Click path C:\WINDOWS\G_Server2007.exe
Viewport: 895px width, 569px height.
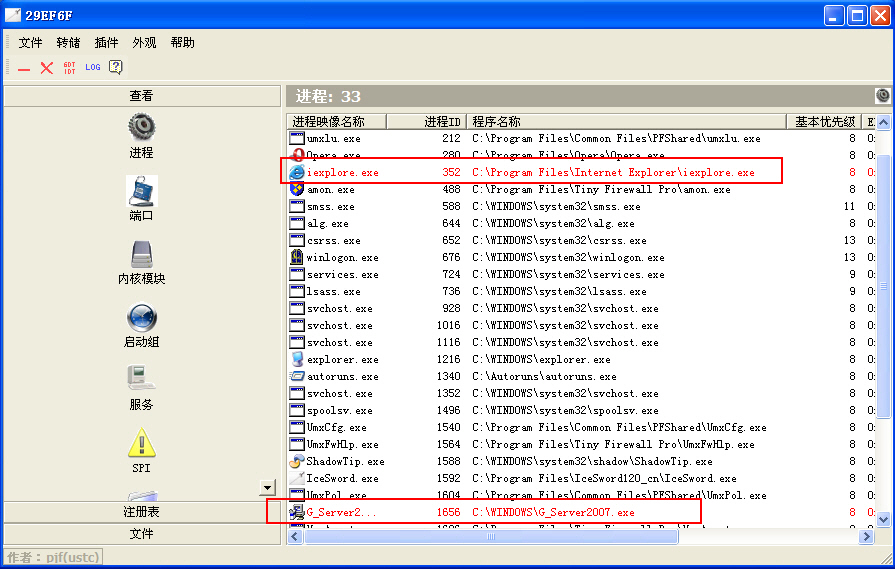coord(553,512)
